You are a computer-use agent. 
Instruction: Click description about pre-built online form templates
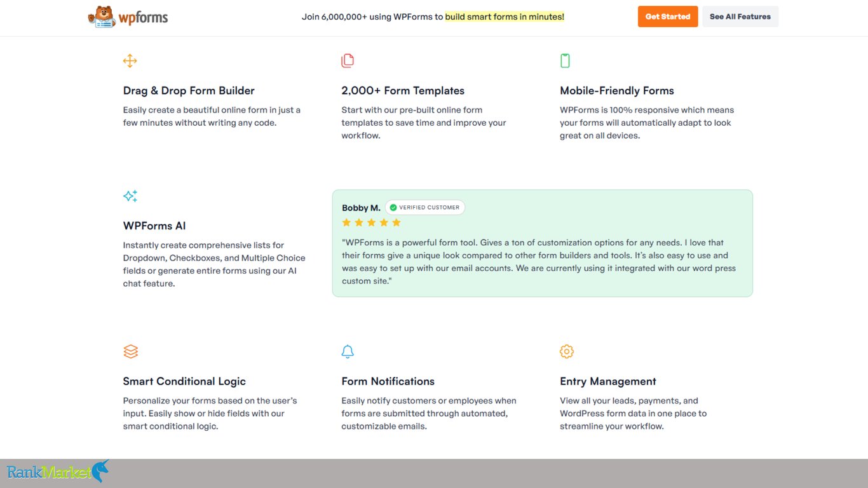[x=424, y=123]
